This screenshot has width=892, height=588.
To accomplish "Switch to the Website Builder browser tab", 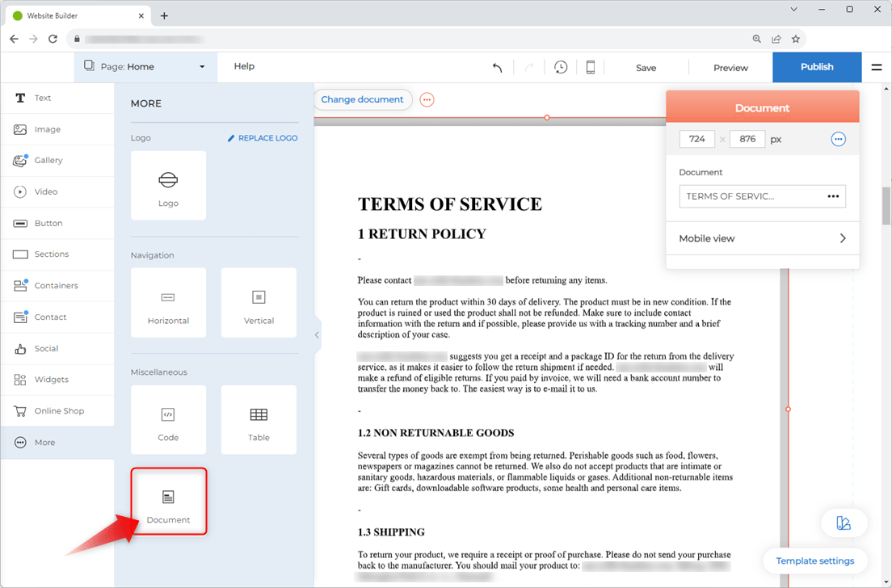I will pyautogui.click(x=73, y=15).
